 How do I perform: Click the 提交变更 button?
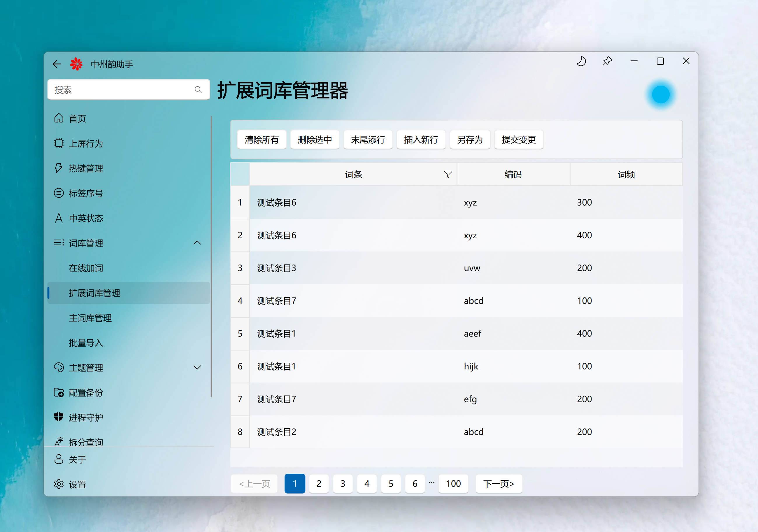pyautogui.click(x=518, y=140)
